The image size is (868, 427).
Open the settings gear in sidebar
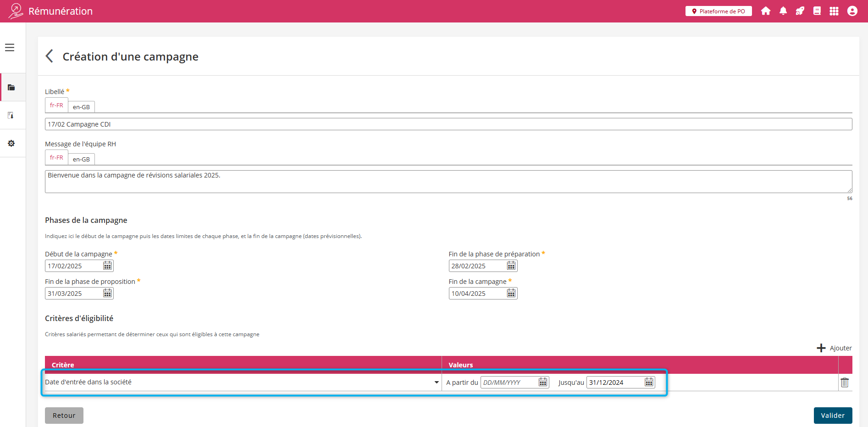pos(11,144)
